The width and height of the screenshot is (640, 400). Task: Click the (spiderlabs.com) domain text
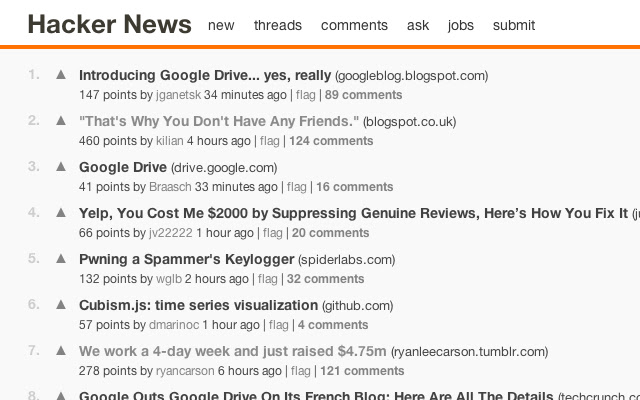click(x=347, y=260)
